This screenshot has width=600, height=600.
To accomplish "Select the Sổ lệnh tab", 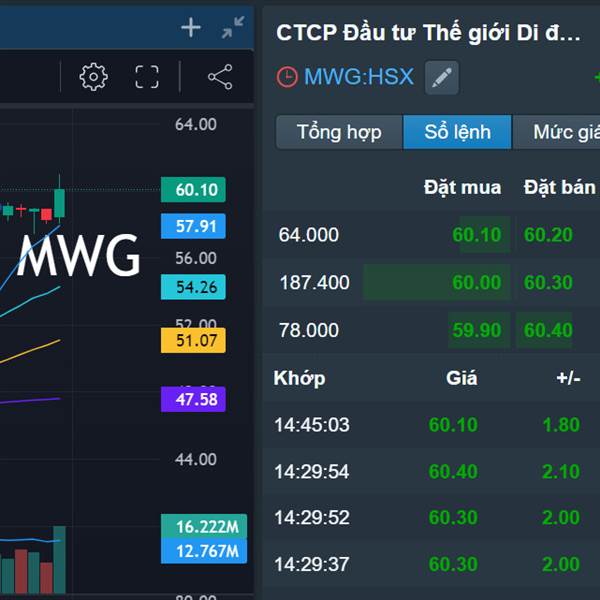I will pos(457,132).
